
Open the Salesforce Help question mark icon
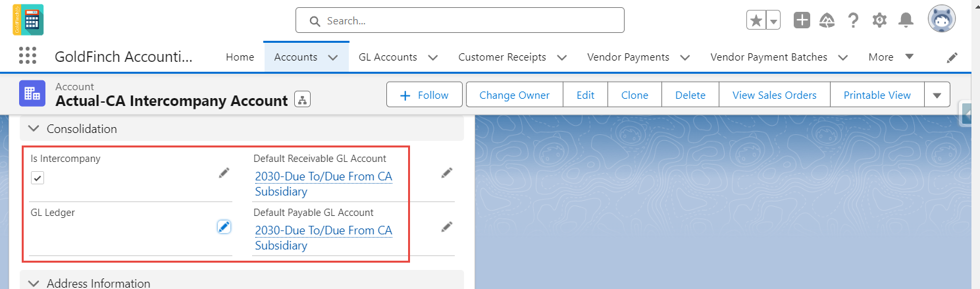pyautogui.click(x=853, y=20)
